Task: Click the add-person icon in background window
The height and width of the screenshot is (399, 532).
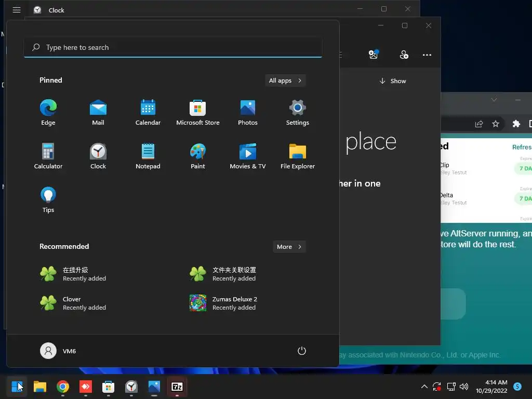Action: pyautogui.click(x=404, y=55)
